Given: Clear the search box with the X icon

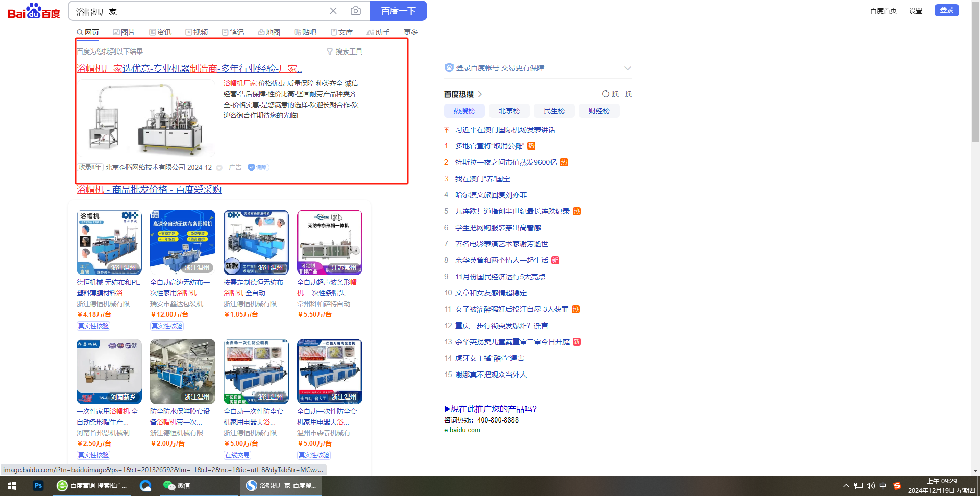Looking at the screenshot, I should point(333,11).
